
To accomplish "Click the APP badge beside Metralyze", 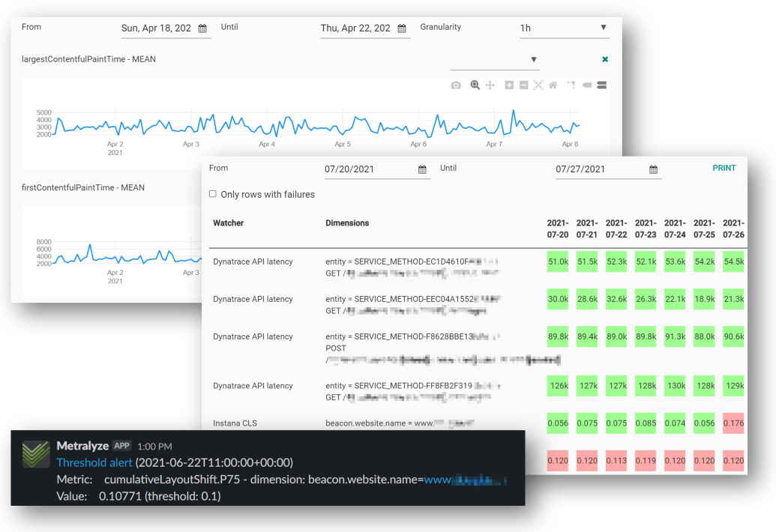I will tap(121, 446).
